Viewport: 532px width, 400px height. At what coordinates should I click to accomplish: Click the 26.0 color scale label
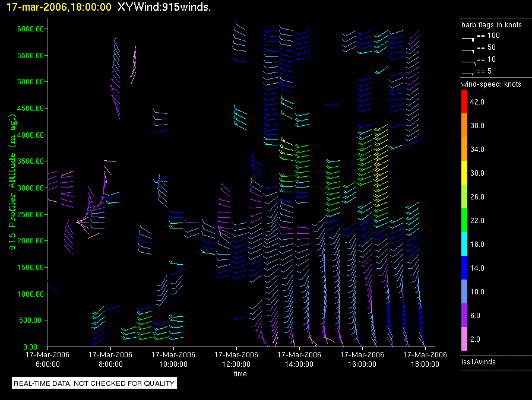(477, 196)
